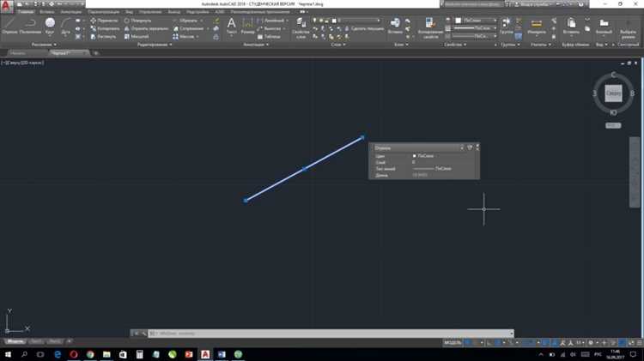
Task: Expand the Утилиты panel
Action: point(540,45)
